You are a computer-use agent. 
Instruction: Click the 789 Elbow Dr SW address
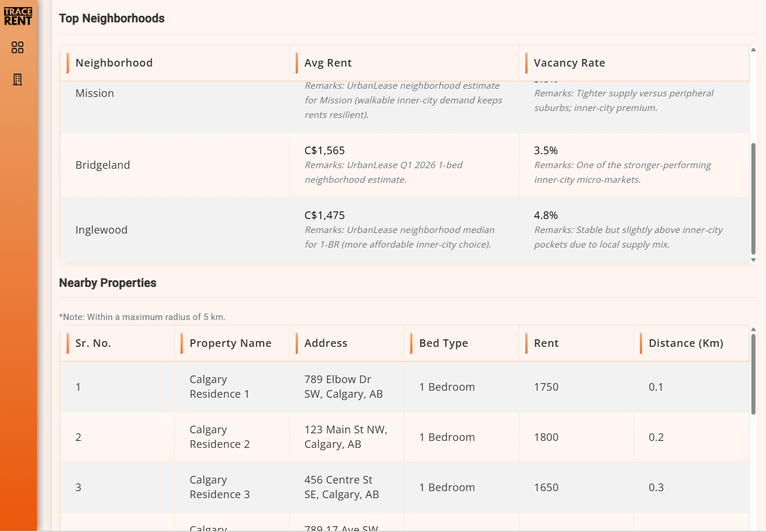click(x=344, y=387)
